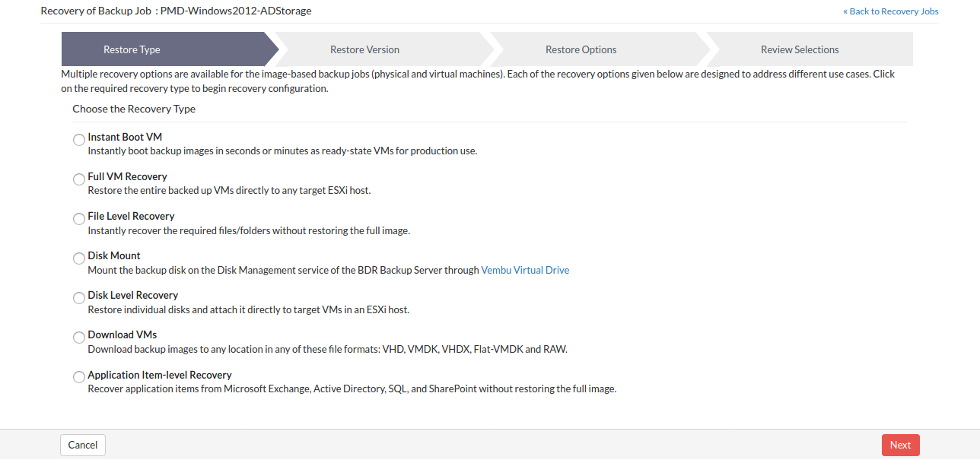Click the red Next button

(x=901, y=445)
